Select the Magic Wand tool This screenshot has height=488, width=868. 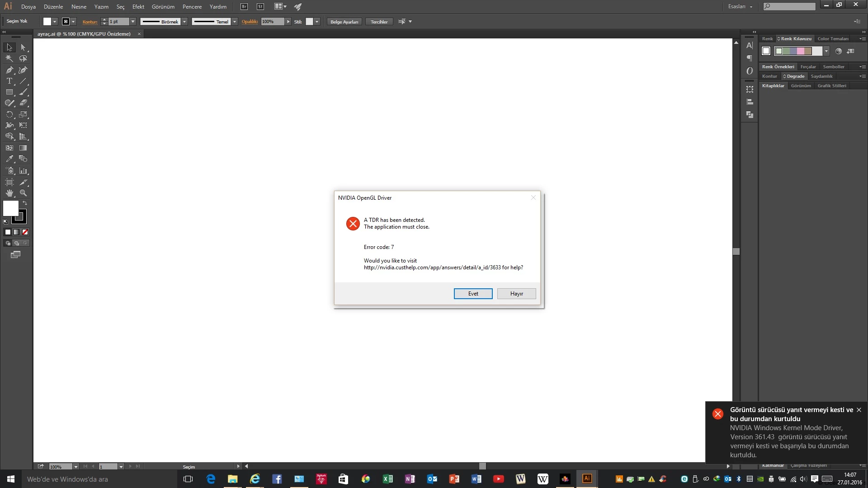9,58
